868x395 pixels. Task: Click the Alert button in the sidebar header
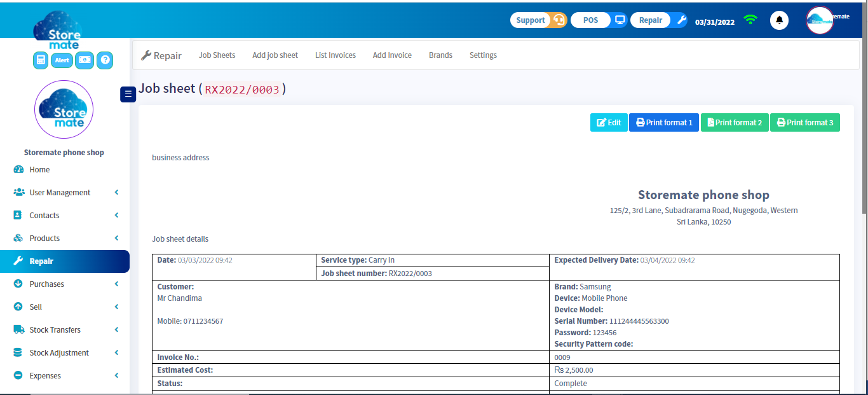[x=62, y=60]
